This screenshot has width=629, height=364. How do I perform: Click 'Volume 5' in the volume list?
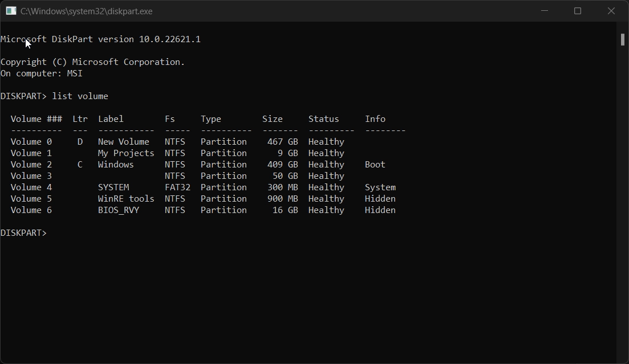click(x=31, y=199)
